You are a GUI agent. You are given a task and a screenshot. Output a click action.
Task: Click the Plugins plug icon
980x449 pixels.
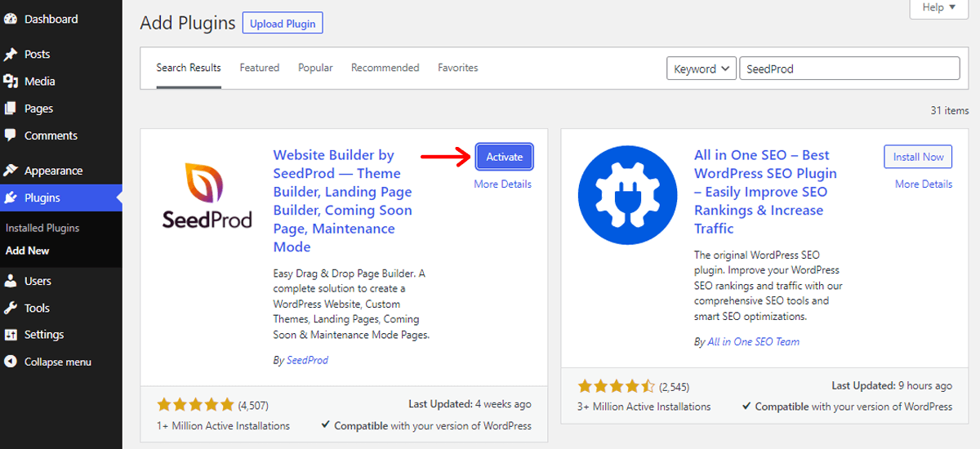pyautogui.click(x=11, y=198)
